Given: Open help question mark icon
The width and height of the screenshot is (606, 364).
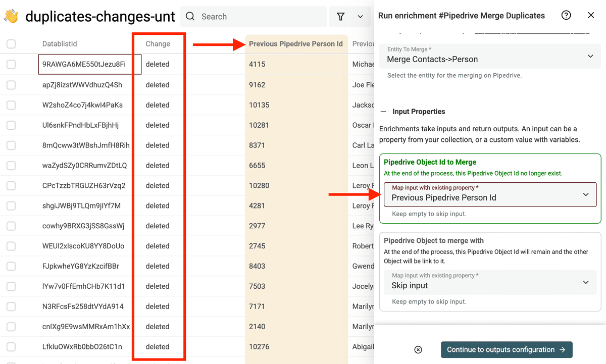Looking at the screenshot, I should [566, 15].
